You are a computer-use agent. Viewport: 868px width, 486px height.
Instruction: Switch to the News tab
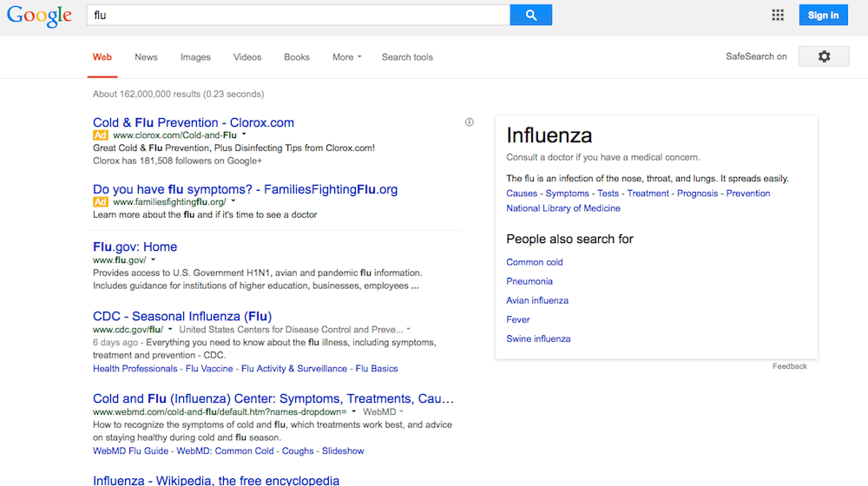click(x=146, y=57)
